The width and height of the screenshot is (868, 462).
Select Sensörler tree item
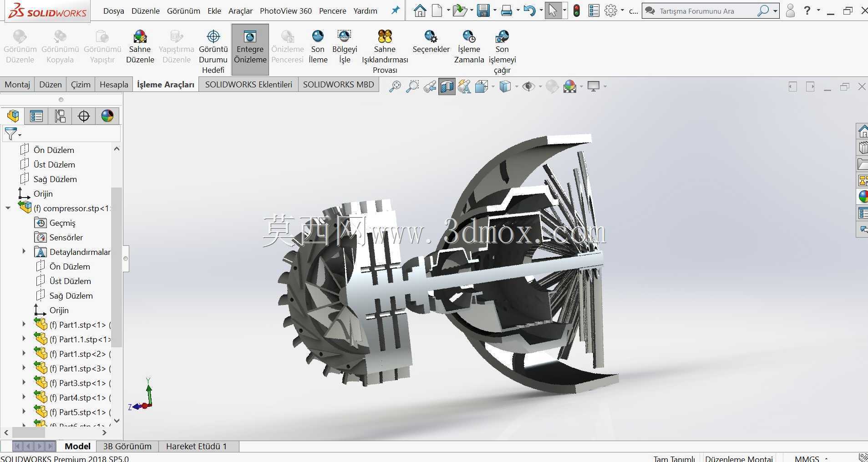click(66, 237)
